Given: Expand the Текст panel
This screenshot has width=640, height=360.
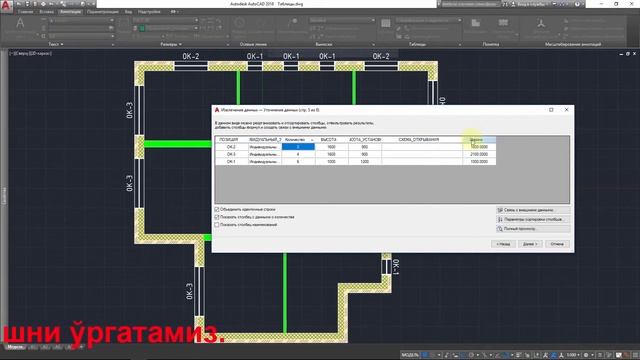Looking at the screenshot, I should click(56, 44).
